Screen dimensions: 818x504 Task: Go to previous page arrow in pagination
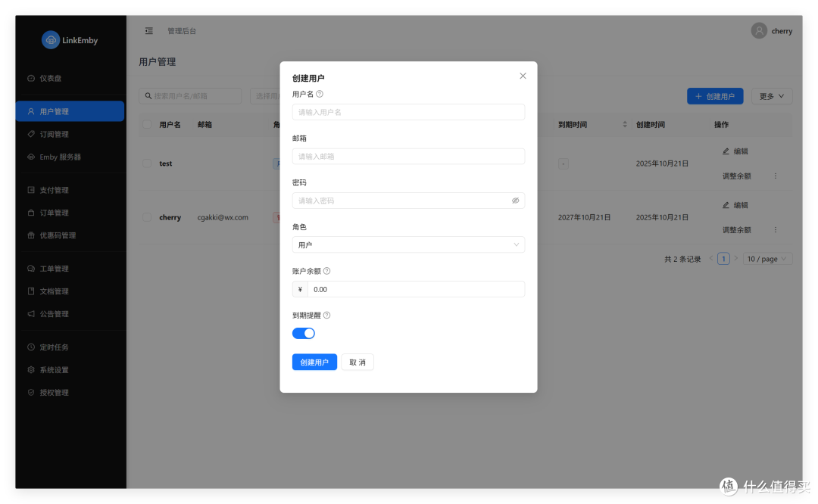pos(710,259)
